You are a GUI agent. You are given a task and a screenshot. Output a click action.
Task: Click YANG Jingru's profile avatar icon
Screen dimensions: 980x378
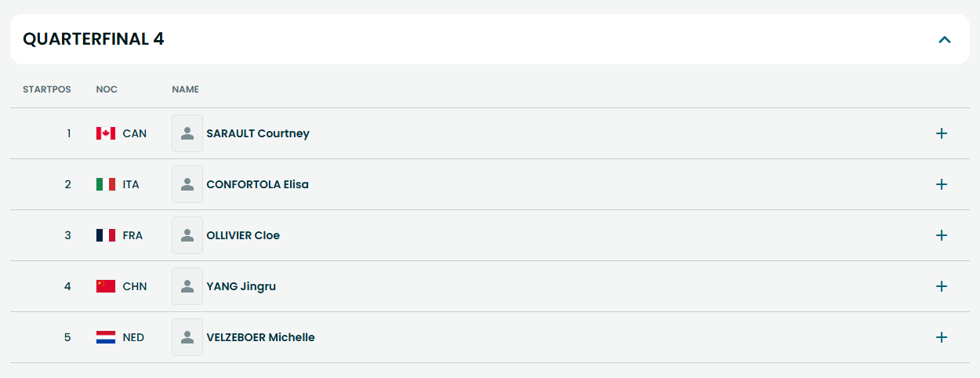pos(187,286)
